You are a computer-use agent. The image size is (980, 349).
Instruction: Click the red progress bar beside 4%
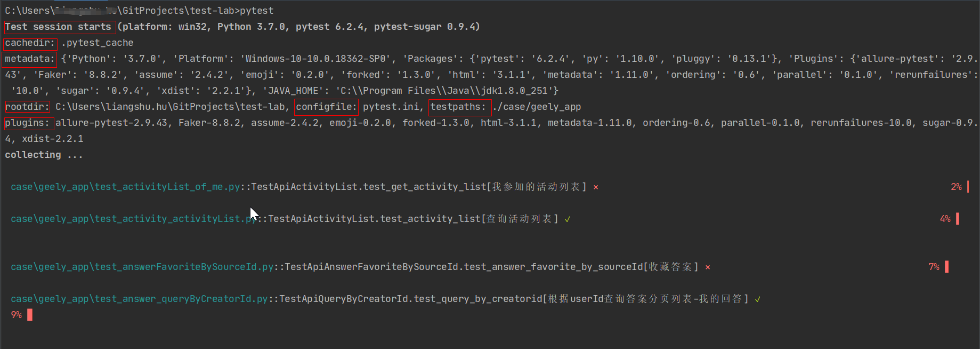tap(958, 219)
